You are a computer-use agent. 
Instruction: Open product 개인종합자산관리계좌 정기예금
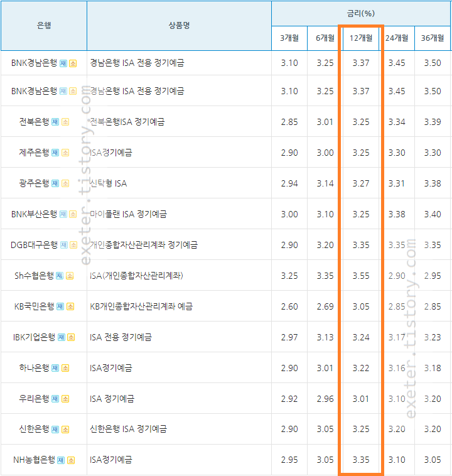click(x=144, y=245)
